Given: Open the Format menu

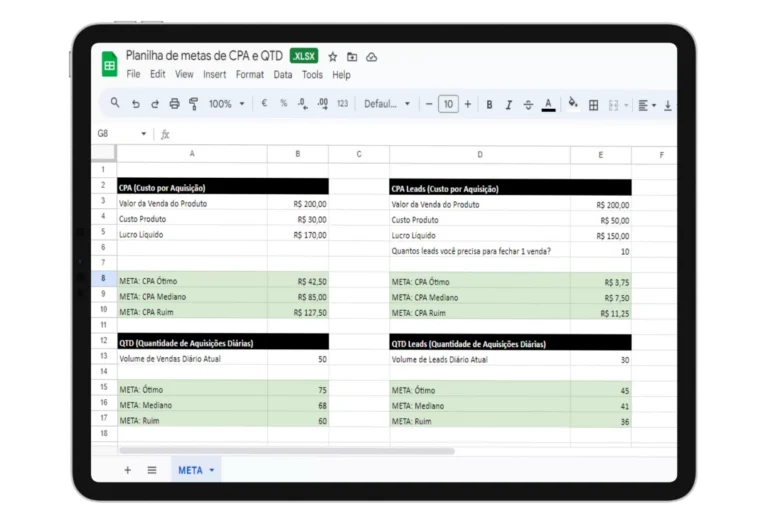Looking at the screenshot, I should coord(250,75).
